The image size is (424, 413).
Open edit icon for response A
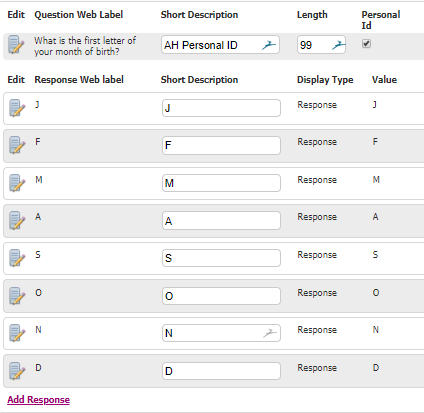pos(17,220)
